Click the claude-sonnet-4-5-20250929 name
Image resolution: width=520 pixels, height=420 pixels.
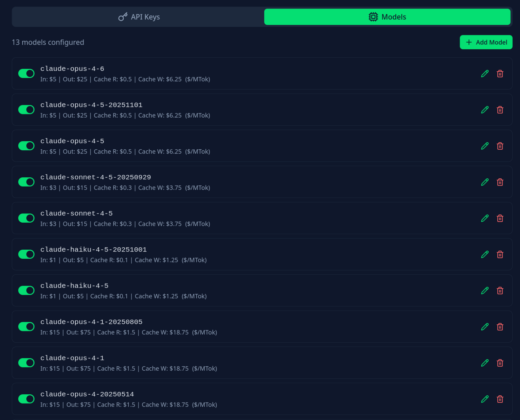96,177
